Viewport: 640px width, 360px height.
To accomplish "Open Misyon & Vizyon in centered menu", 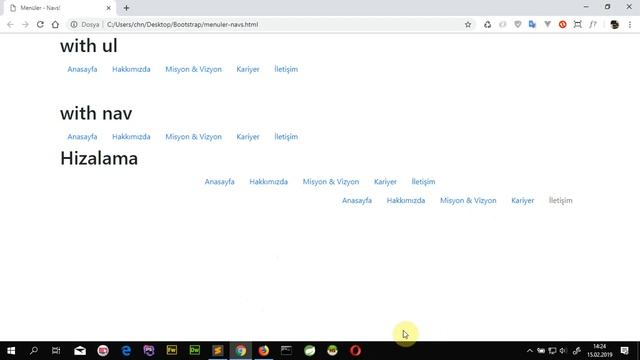I will (331, 182).
